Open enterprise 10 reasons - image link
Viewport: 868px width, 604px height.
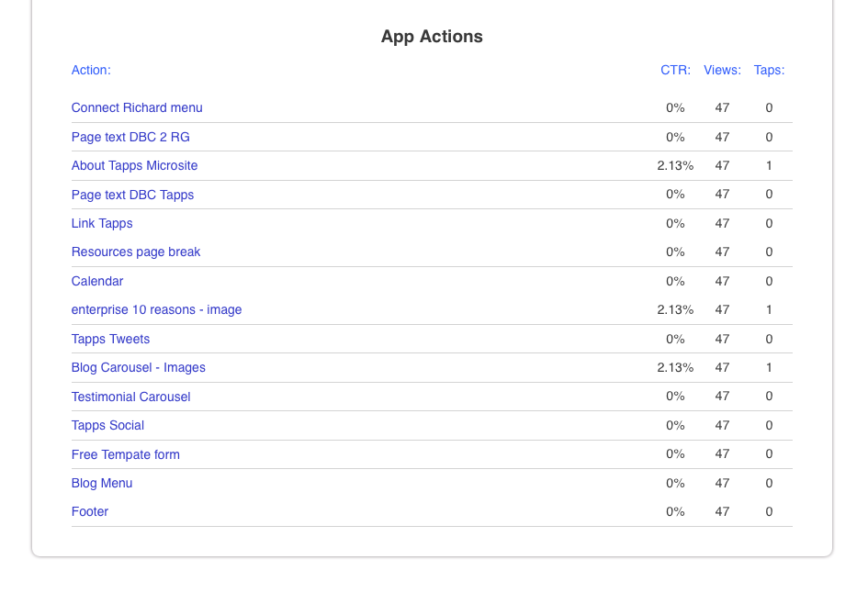tap(156, 309)
